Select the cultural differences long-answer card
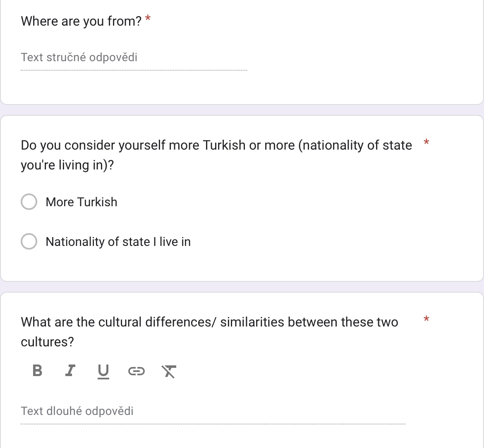 [242, 370]
